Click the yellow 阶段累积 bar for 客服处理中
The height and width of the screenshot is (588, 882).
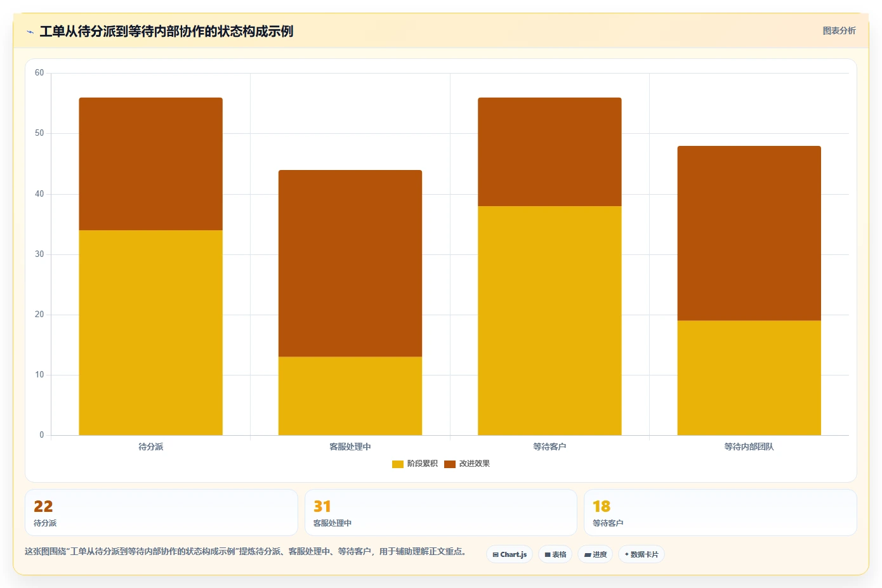(x=350, y=396)
